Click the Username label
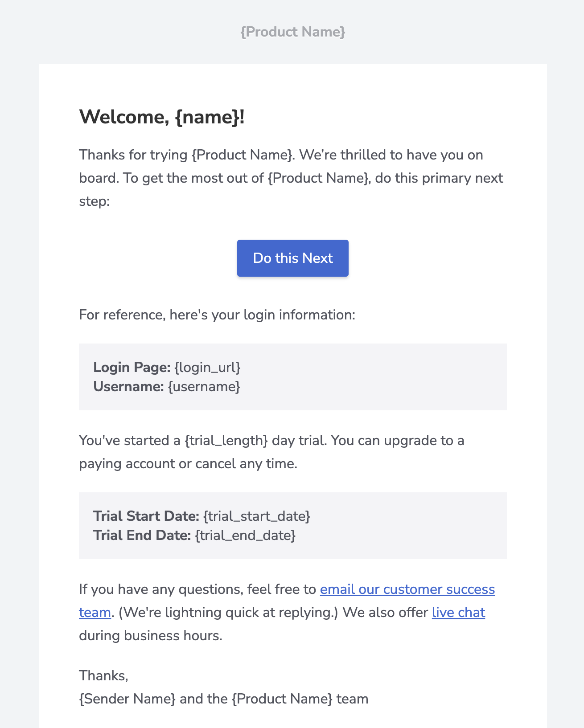This screenshot has width=584, height=728. (x=128, y=387)
